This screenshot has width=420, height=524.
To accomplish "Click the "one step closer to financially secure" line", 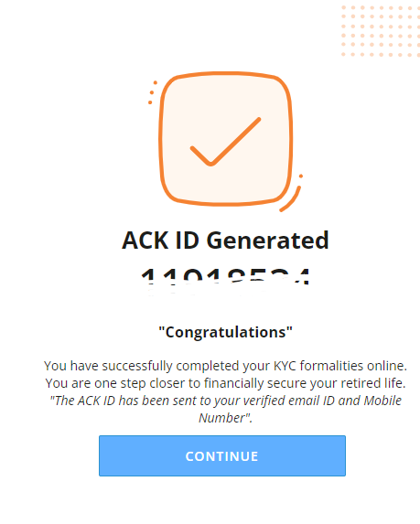I will click(225, 383).
